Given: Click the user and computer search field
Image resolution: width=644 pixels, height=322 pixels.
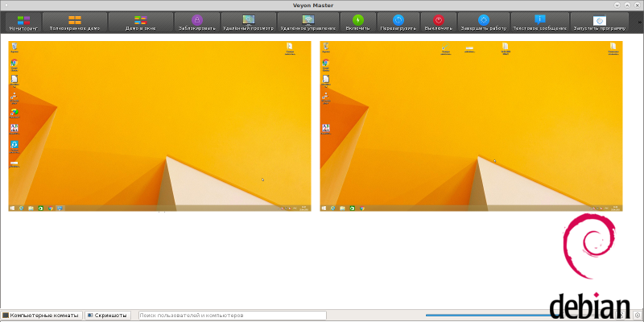Looking at the screenshot, I should pos(233,316).
